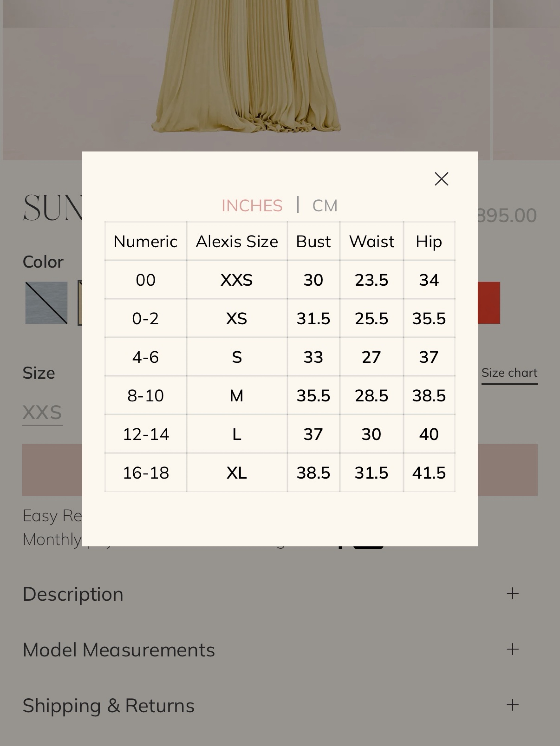This screenshot has width=560, height=746.
Task: Click the XL row size cell
Action: (x=237, y=472)
